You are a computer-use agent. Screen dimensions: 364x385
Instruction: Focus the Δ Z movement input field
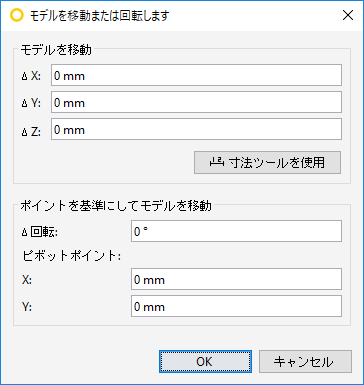tap(196, 129)
